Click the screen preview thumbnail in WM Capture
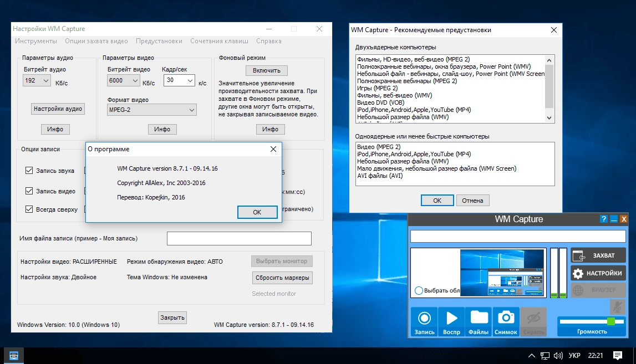The width and height of the screenshot is (636, 364). [502, 273]
